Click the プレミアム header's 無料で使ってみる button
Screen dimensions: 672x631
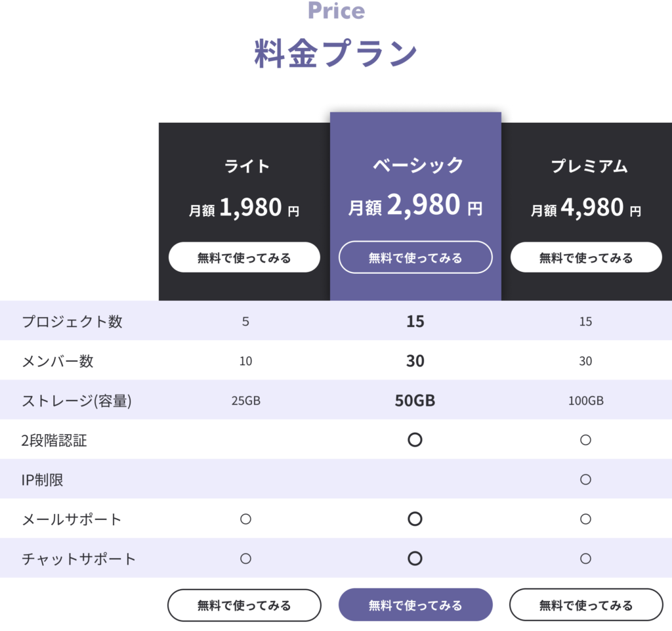coord(586,257)
